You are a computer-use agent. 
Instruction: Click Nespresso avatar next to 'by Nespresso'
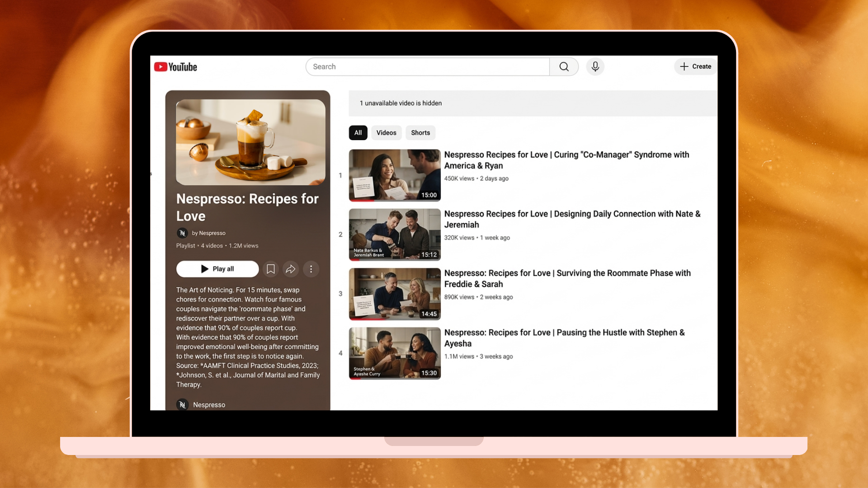pos(182,233)
